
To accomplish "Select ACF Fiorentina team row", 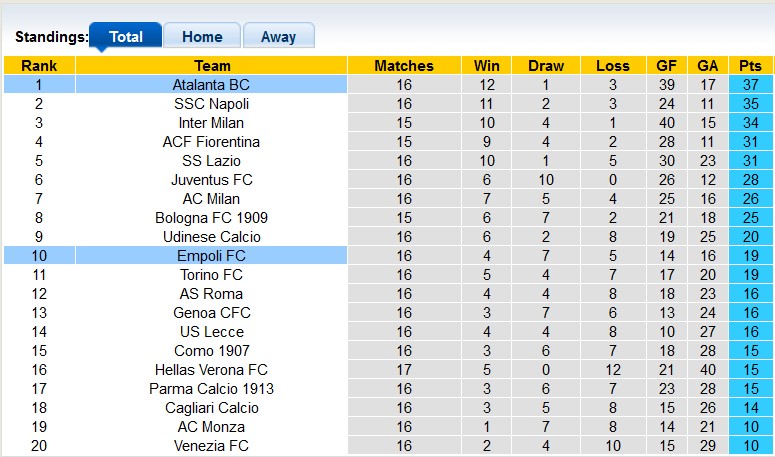I will click(x=211, y=142).
